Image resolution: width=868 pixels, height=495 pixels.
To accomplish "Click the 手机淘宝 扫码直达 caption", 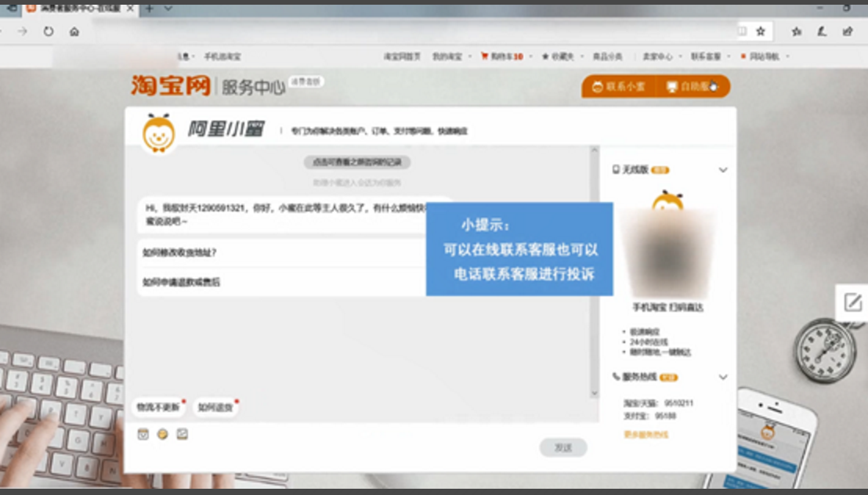I will pyautogui.click(x=667, y=307).
